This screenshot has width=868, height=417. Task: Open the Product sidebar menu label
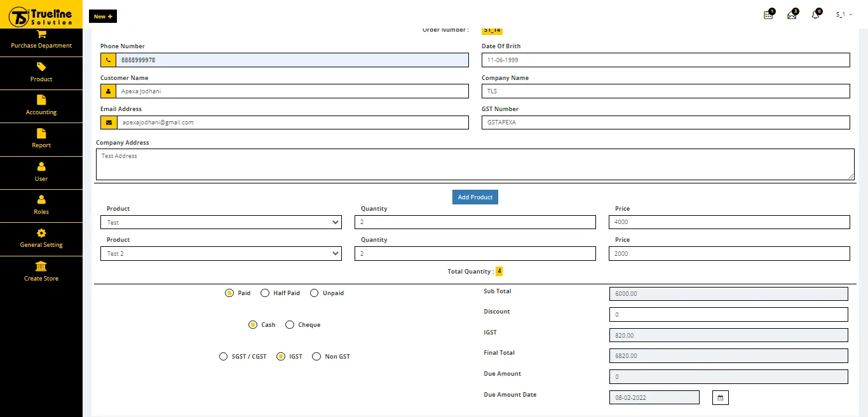[41, 79]
